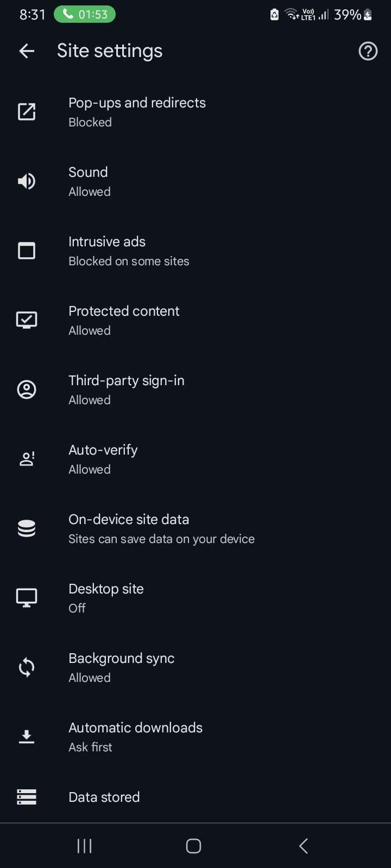391x868 pixels.
Task: Tap the Automatic downloads arrow icon
Action: [27, 737]
